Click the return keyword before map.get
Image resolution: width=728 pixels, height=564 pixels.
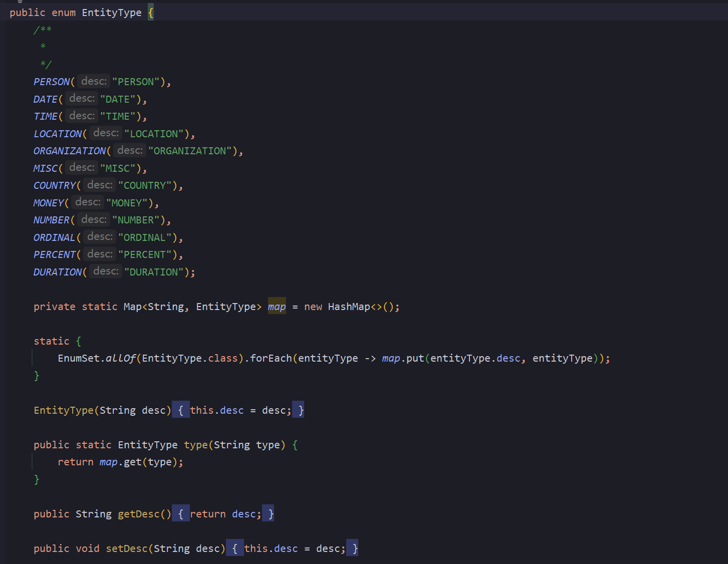[76, 462]
